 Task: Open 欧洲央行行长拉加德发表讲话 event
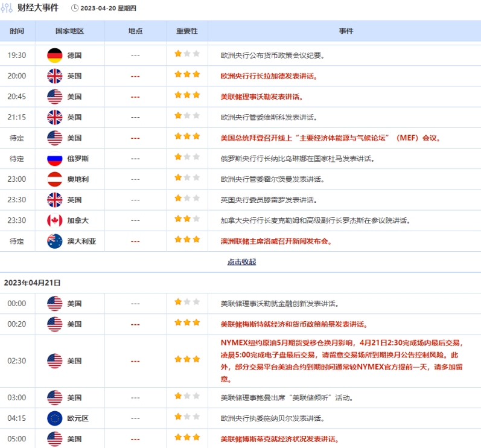(269, 76)
